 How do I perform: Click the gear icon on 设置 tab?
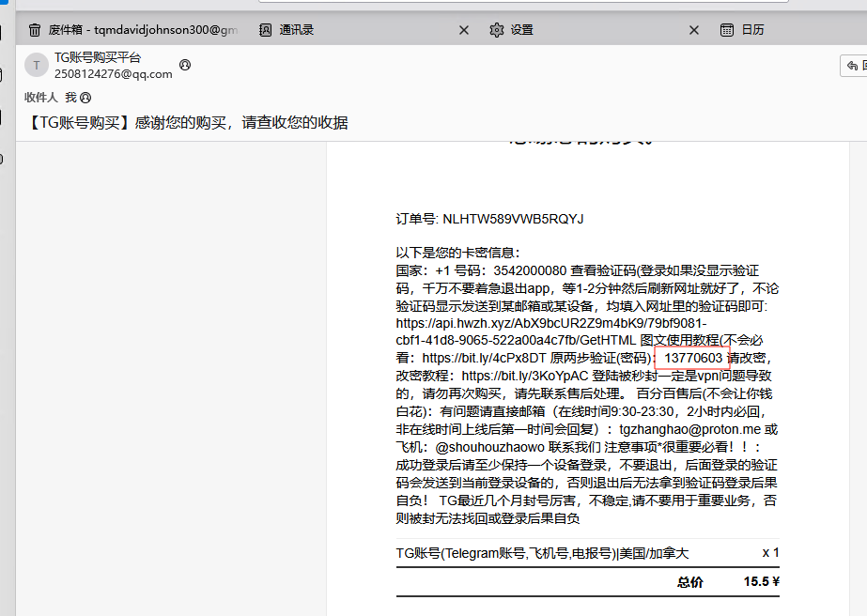497,30
